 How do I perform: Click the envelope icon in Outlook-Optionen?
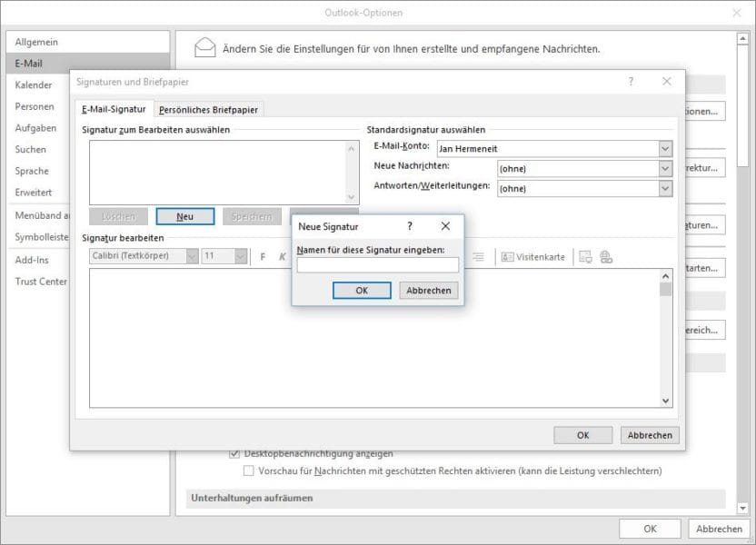tap(205, 48)
